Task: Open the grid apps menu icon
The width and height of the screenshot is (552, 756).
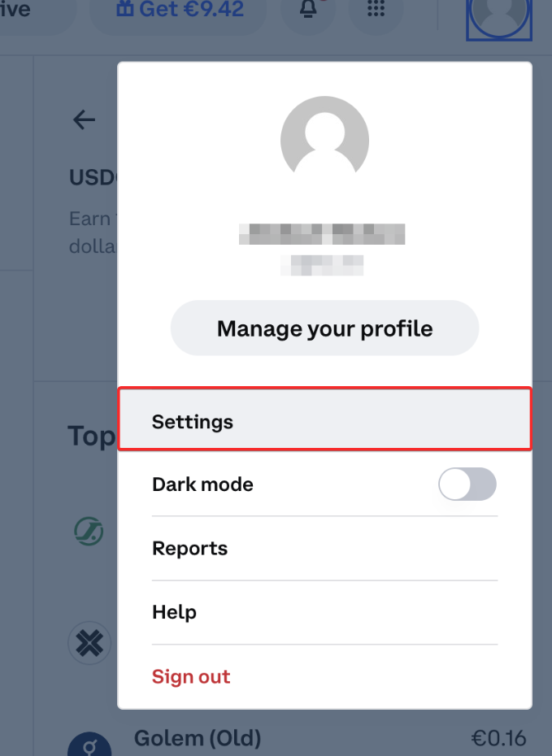Action: pos(375,10)
